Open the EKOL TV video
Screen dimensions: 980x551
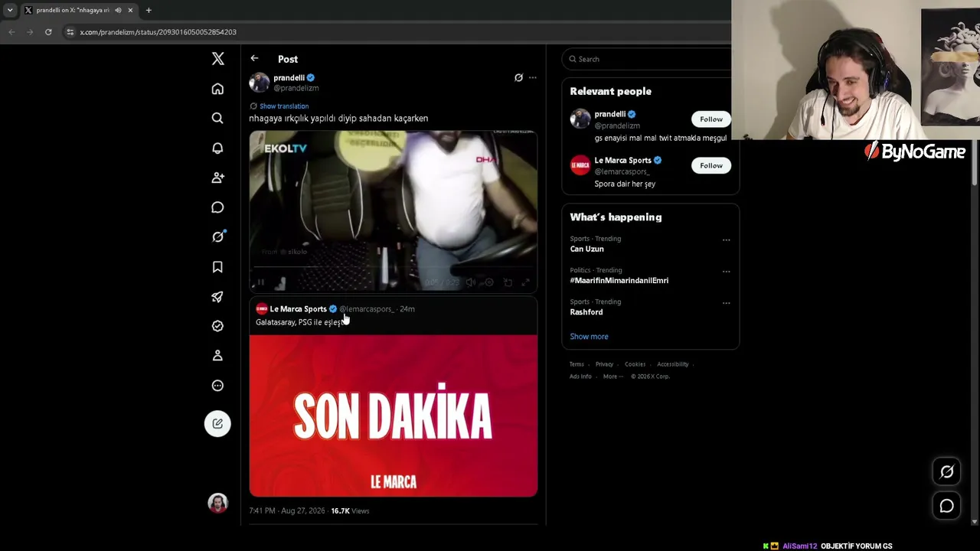(393, 211)
